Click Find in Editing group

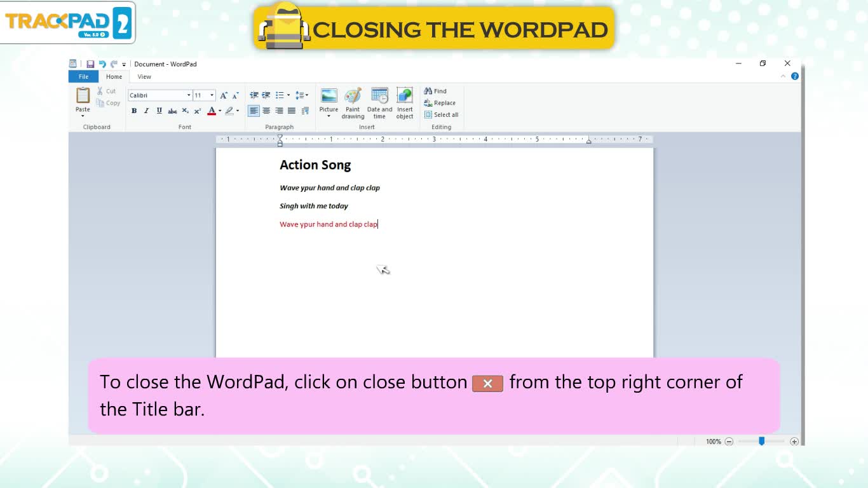(x=435, y=91)
